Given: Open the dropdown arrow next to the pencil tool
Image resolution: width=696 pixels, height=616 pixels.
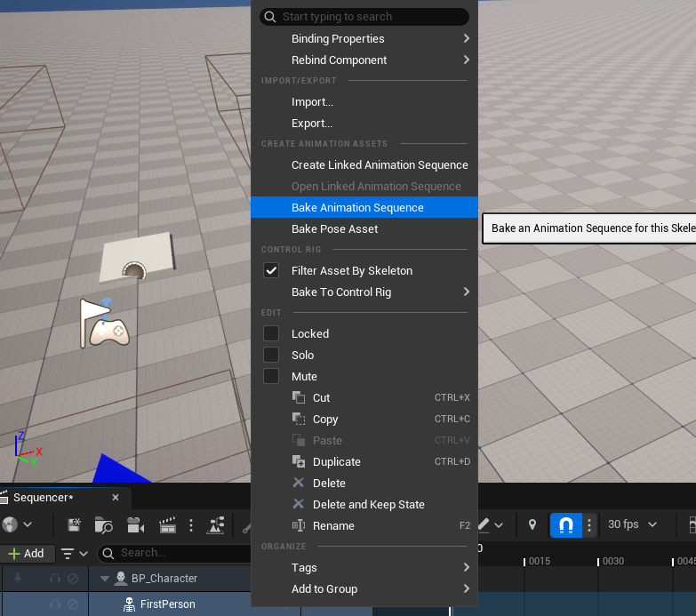Looking at the screenshot, I should coord(499,525).
